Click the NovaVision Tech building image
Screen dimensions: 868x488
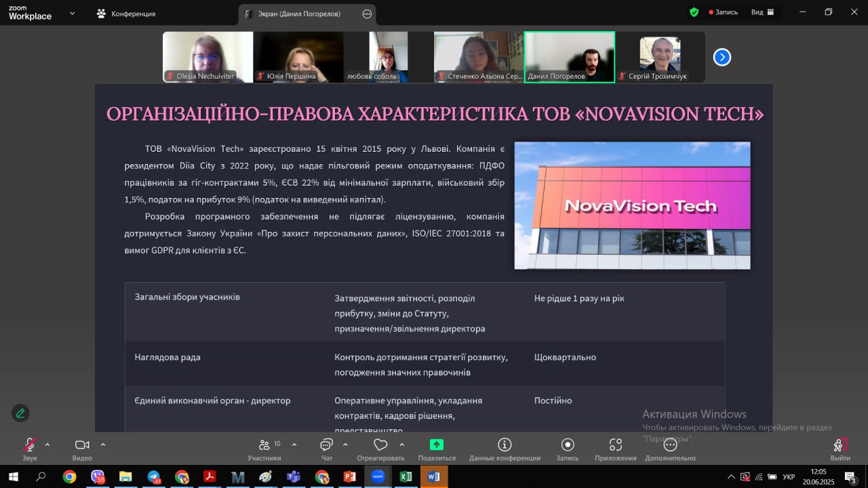[x=632, y=205]
